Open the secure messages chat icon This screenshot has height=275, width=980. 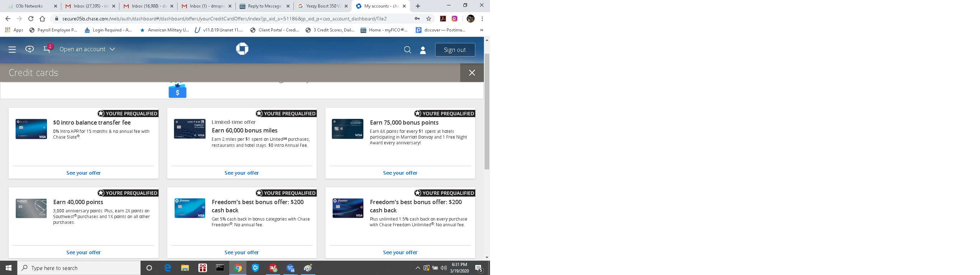click(30, 49)
